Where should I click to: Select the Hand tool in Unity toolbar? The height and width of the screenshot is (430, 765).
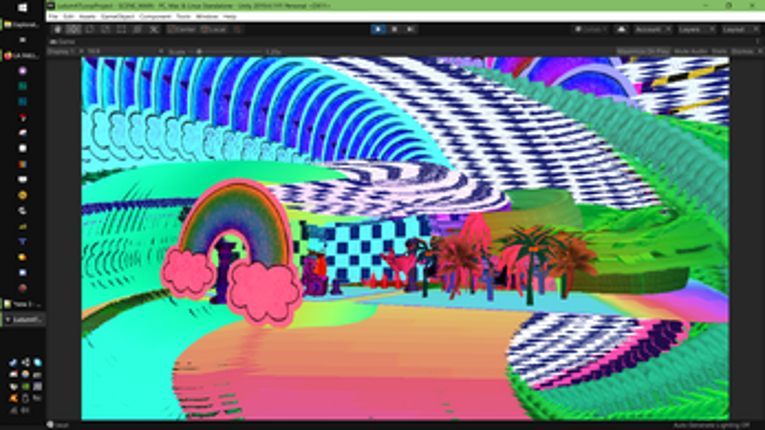coord(58,29)
